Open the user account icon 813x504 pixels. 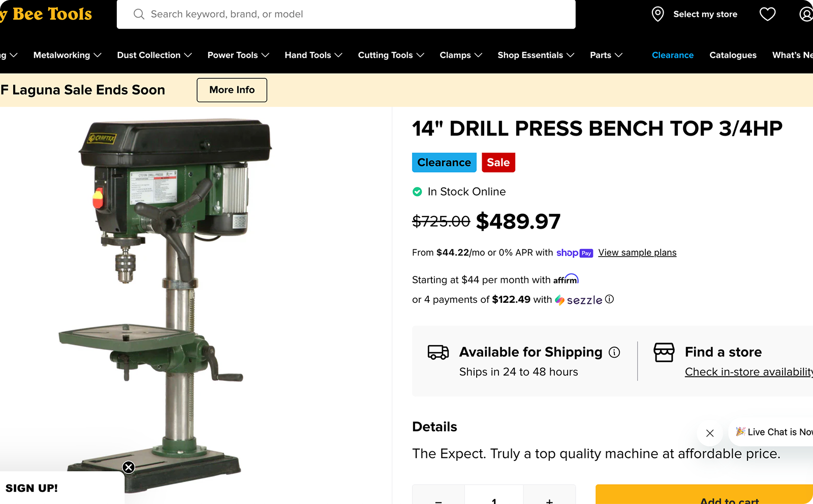pos(806,14)
